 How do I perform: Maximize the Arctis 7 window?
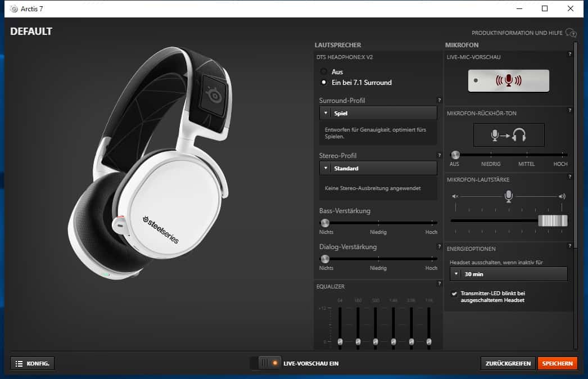click(x=545, y=8)
